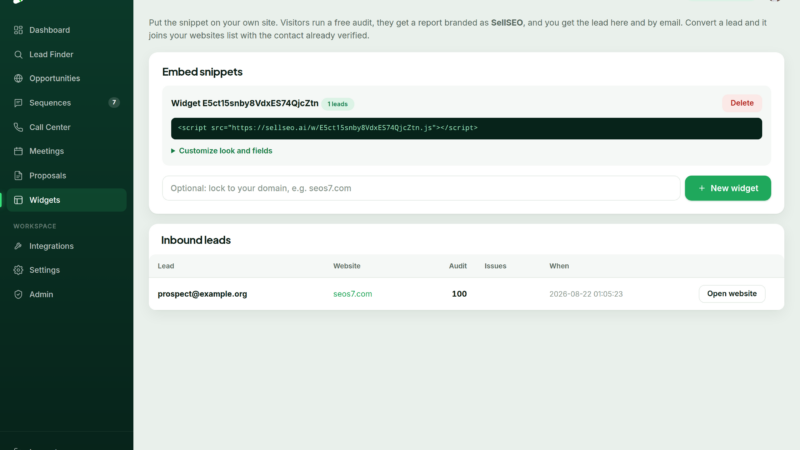Go to the Admin page
Screen dimensions: 800x450
66,294
